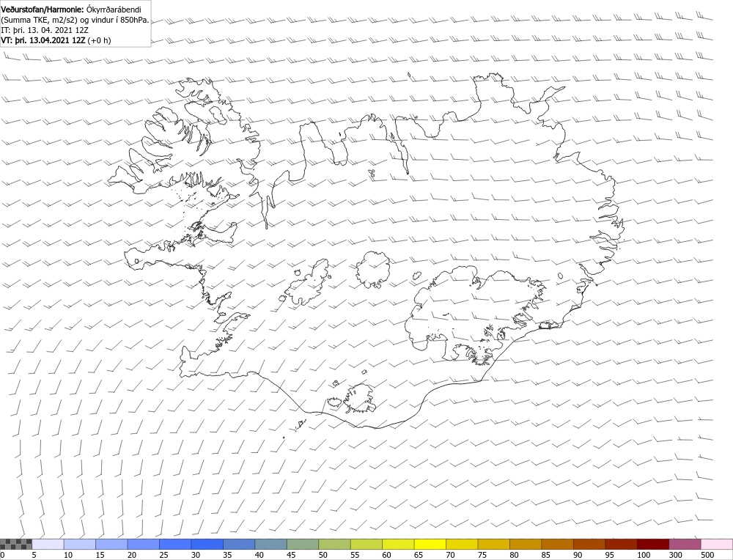733x560 pixels.
Task: Click the '90' label on the color scale
Action: click(578, 555)
